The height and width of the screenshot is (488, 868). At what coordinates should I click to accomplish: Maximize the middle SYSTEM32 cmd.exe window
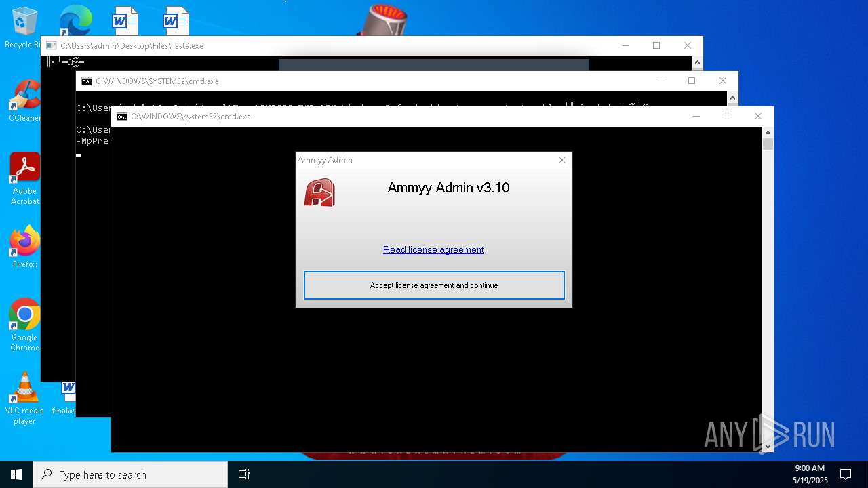[692, 81]
